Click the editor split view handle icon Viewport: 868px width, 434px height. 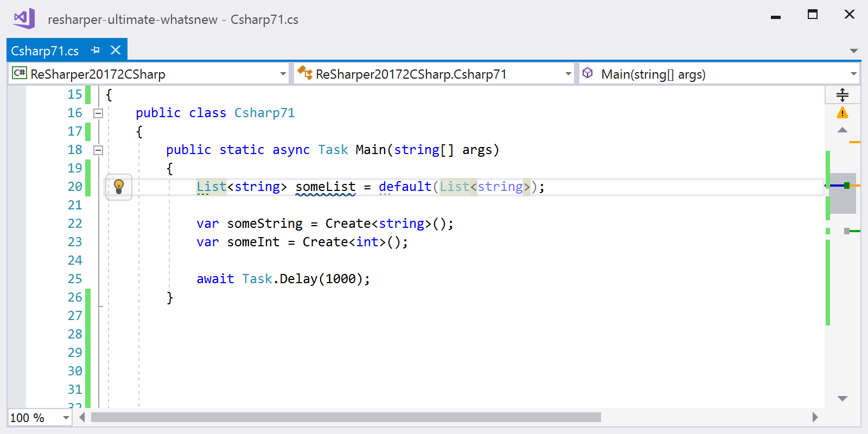coord(843,94)
